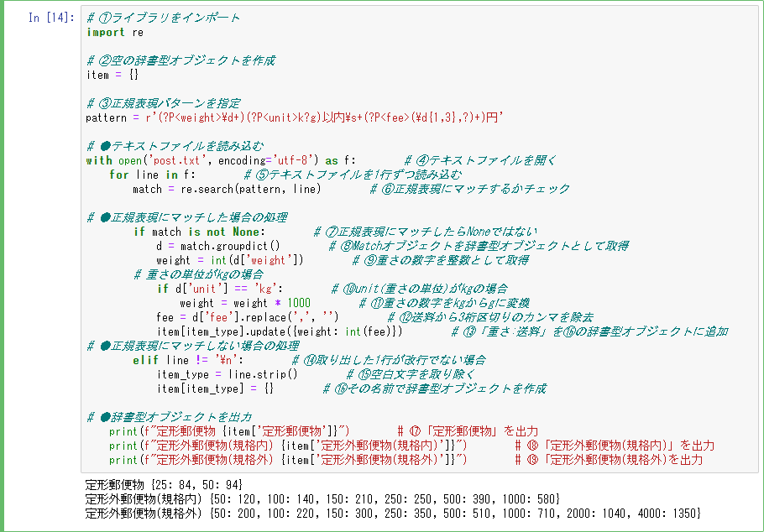Click the standalone comment 重さの単位がkgの場合
Screen dimensions: 764x532
click(x=199, y=274)
